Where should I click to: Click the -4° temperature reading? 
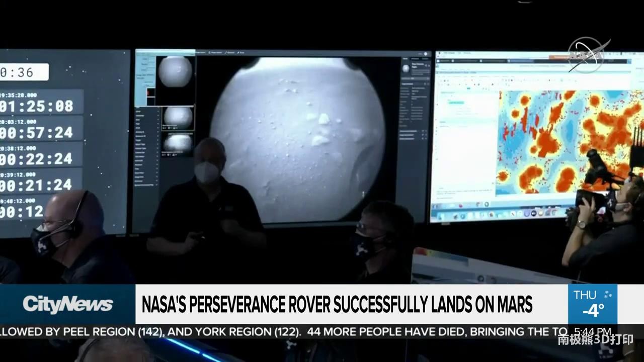coord(592,311)
